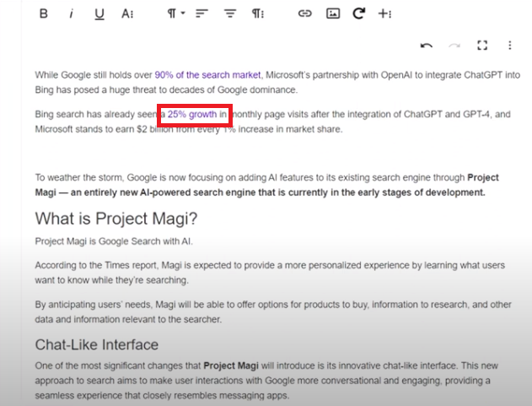The image size is (532, 406).
Task: Open the more text options menu
Action: [x=127, y=14]
